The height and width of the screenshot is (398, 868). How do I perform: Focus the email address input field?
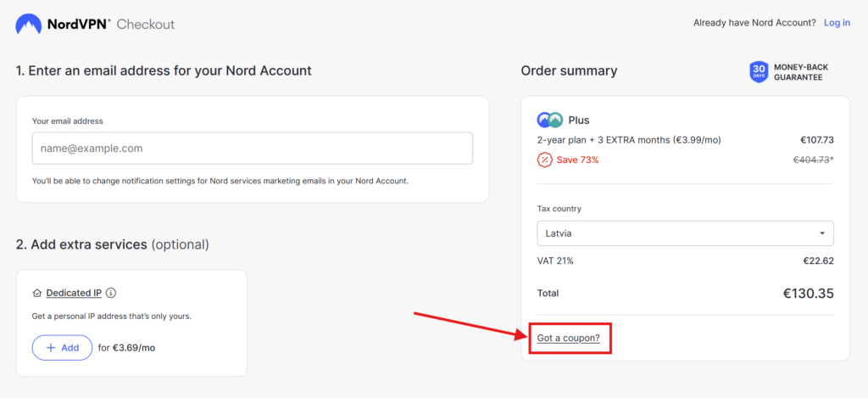(x=253, y=148)
